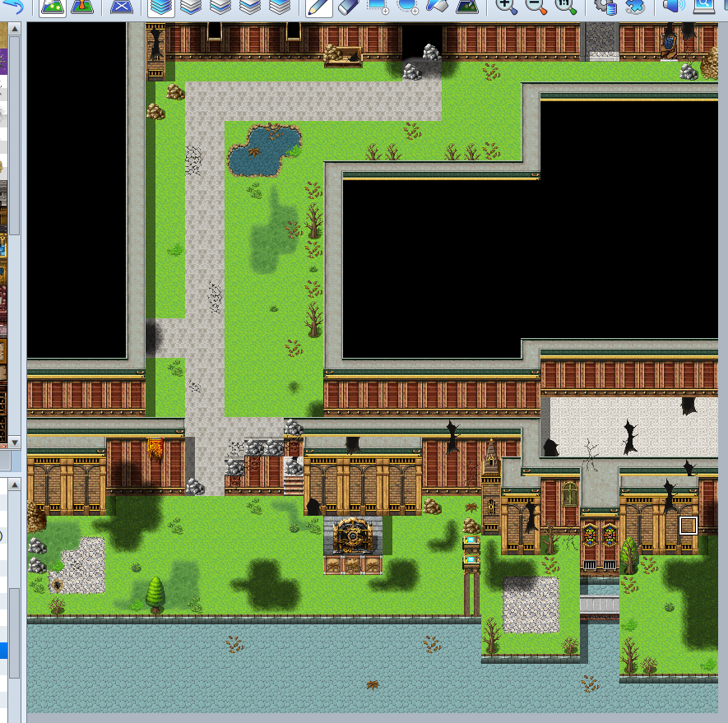Select the Eraser tool

pos(348,6)
